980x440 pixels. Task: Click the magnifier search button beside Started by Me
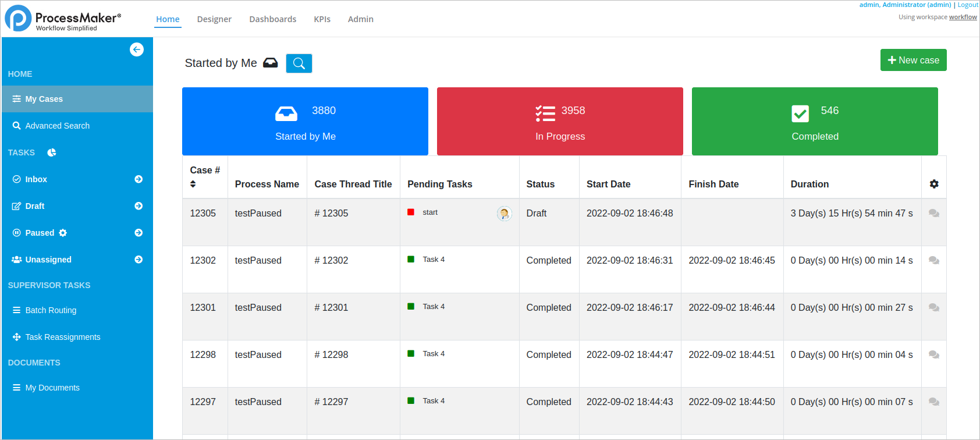point(299,63)
